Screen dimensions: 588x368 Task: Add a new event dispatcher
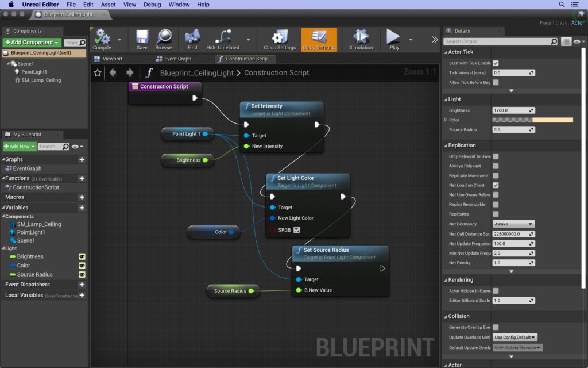click(x=82, y=285)
